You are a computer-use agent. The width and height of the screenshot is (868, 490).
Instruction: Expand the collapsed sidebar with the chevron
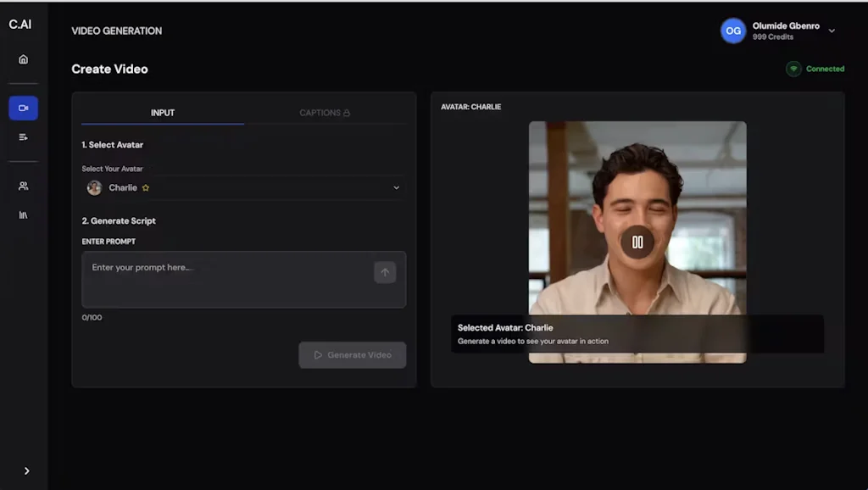pos(25,470)
